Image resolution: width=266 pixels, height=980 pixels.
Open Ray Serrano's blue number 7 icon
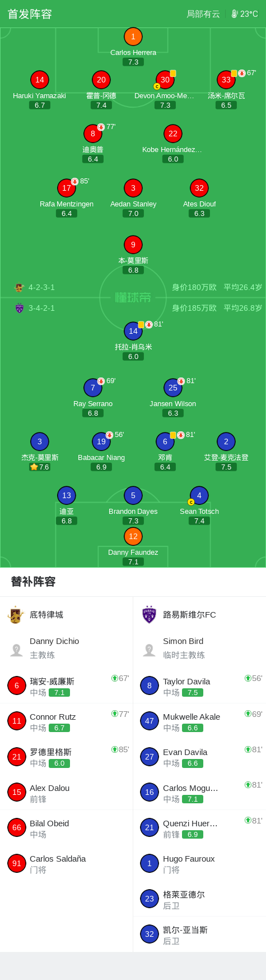point(93,388)
